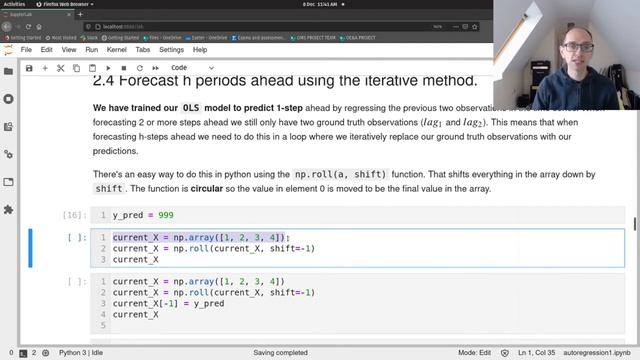Open the Edit menu
Screen dimensions: 640x360
(x=47, y=50)
